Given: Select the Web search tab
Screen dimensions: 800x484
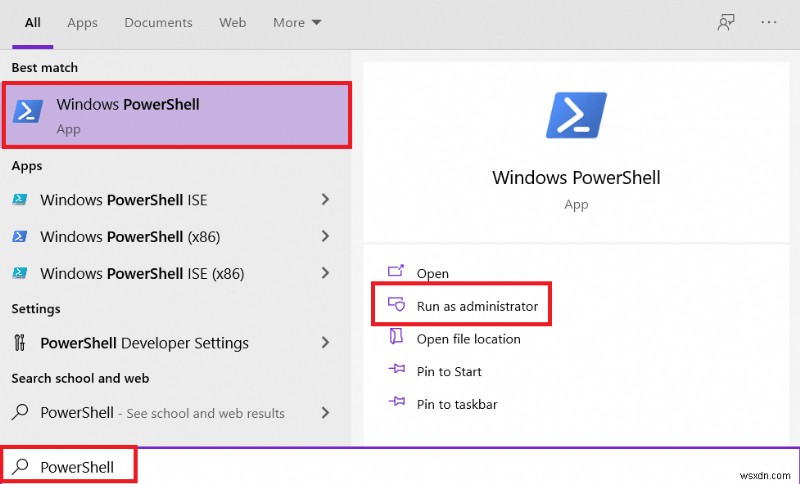Looking at the screenshot, I should (233, 22).
